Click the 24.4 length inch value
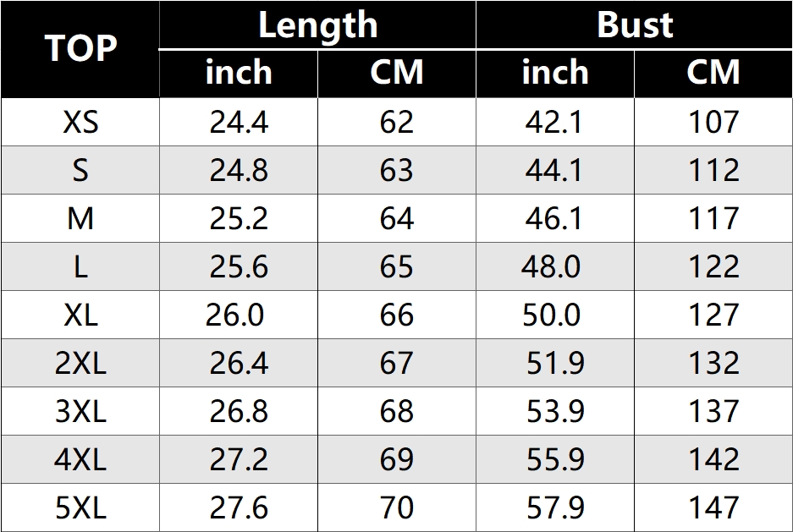Image resolution: width=793 pixels, height=532 pixels. (239, 123)
